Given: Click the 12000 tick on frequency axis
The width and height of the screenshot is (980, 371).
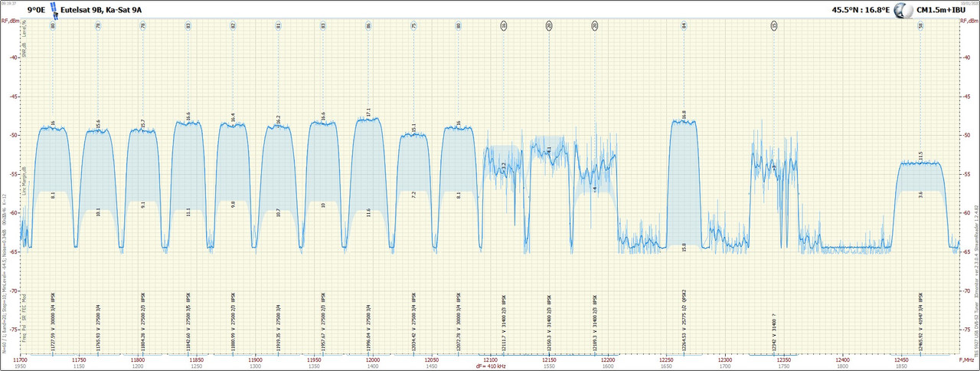Looking at the screenshot, I should click(373, 359).
